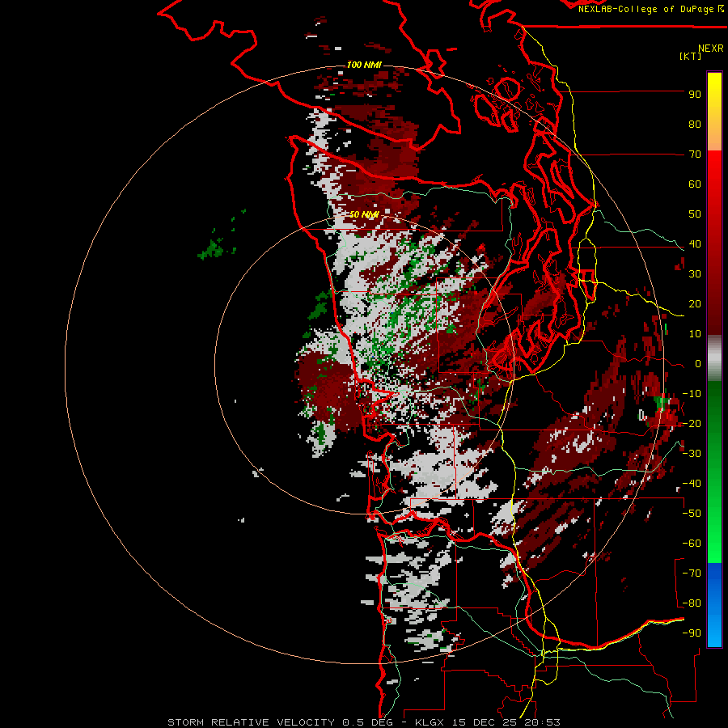Click the 50 value on velocity scale
The height and width of the screenshot is (728, 728).
pos(695,214)
